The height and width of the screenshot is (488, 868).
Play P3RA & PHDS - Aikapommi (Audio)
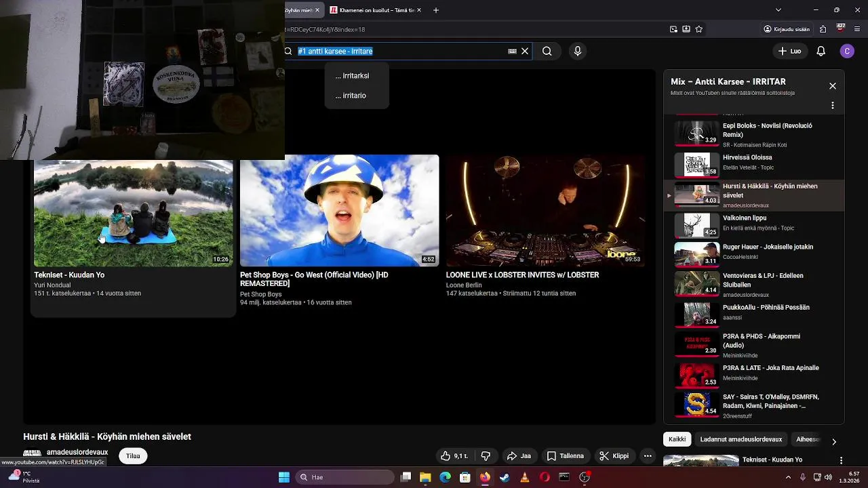[x=753, y=344]
